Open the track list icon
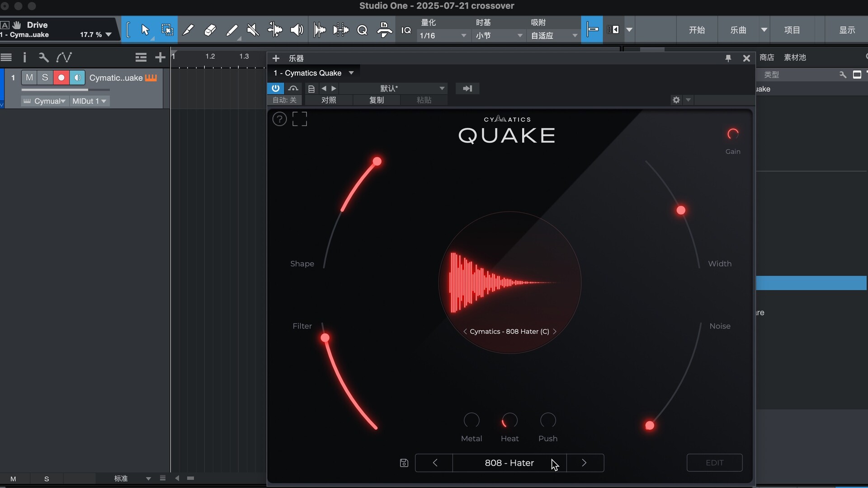The height and width of the screenshot is (488, 868). (x=6, y=57)
